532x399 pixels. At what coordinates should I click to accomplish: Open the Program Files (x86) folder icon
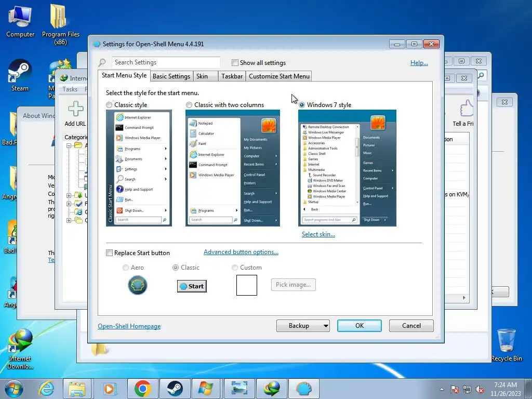click(x=60, y=24)
